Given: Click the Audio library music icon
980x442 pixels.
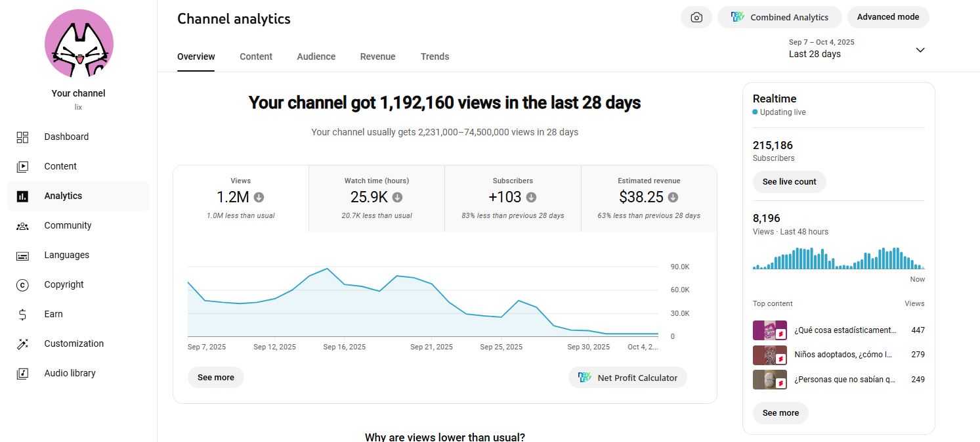Looking at the screenshot, I should [x=22, y=374].
